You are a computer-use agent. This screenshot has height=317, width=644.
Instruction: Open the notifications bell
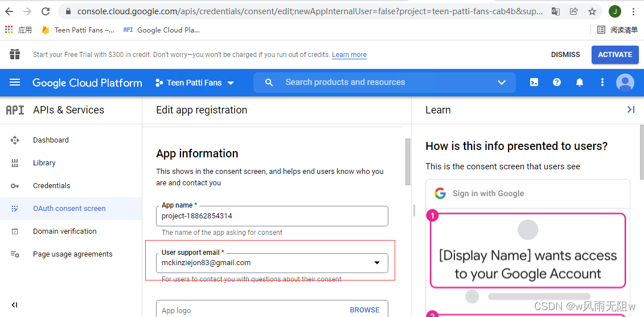(580, 83)
